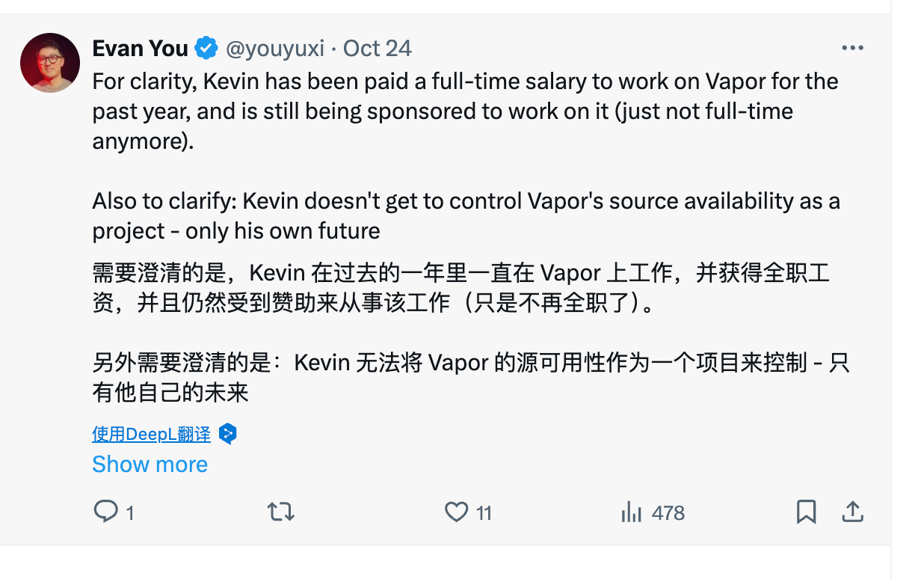Open the 使用DeepL翻译 translation link
This screenshot has width=924, height=579.
click(x=151, y=433)
